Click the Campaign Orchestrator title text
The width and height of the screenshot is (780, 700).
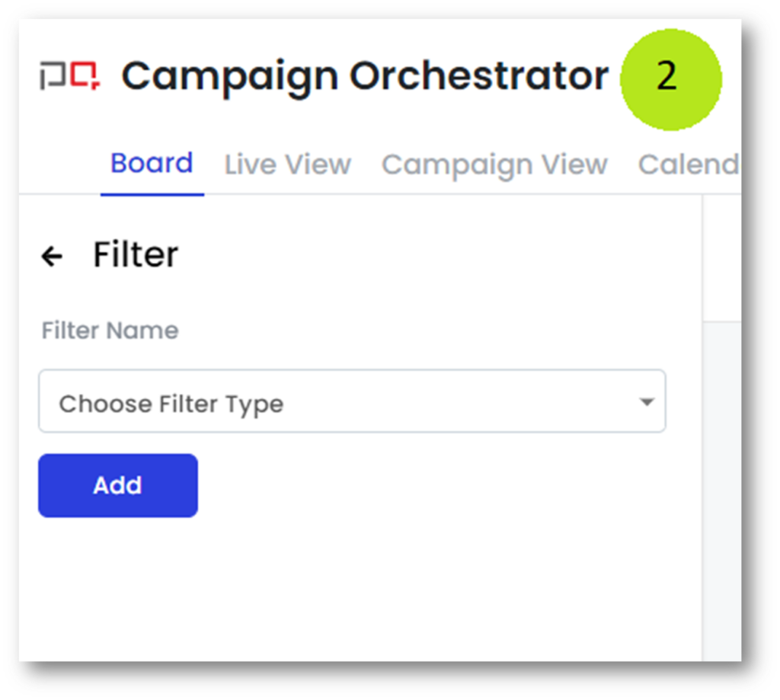point(365,77)
